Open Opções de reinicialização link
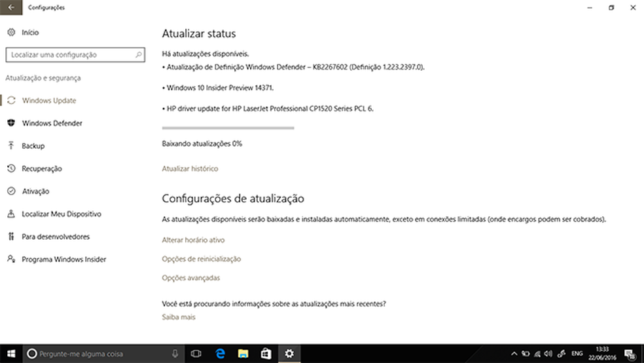This screenshot has width=644, height=363. [x=202, y=259]
